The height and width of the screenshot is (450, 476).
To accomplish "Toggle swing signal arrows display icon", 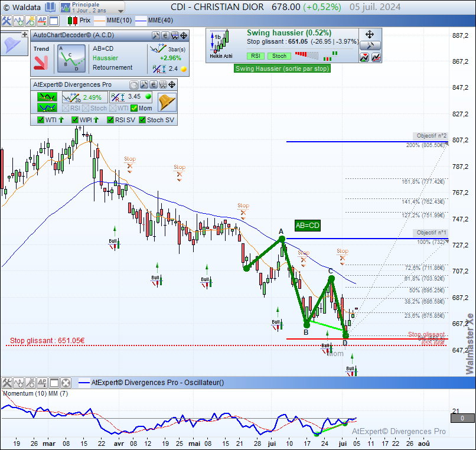I will (x=364, y=57).
